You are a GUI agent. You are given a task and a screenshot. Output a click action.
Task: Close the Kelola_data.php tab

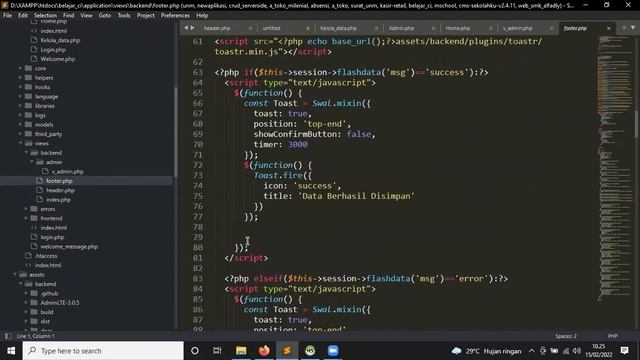pos(376,28)
